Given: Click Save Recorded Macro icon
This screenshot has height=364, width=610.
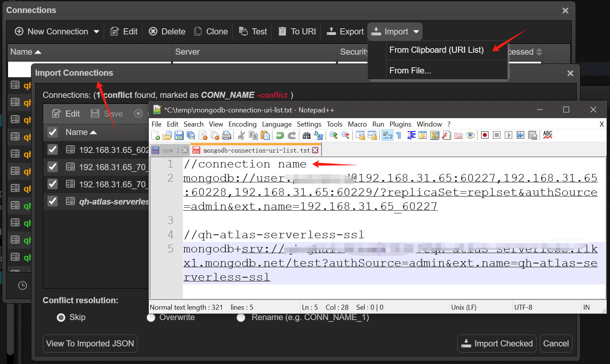Looking at the screenshot, I should coord(532,135).
